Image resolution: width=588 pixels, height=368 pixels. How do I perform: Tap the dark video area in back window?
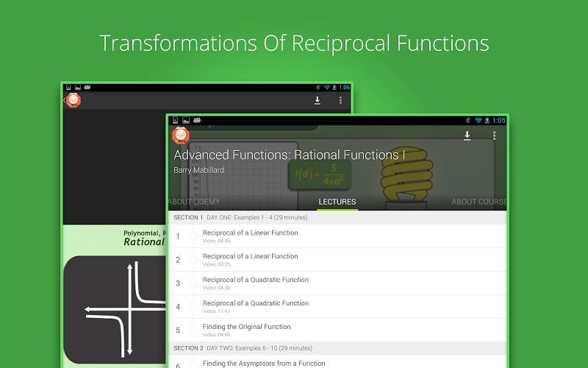click(115, 167)
